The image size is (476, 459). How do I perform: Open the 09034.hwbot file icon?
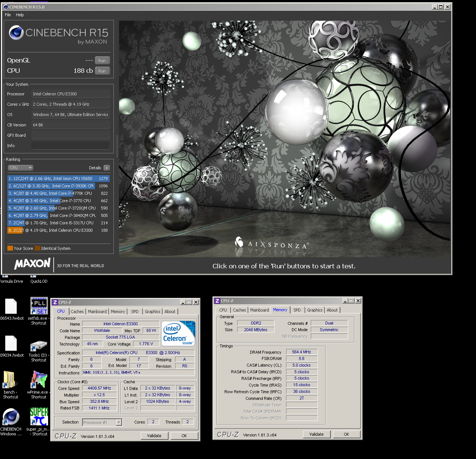pyautogui.click(x=11, y=343)
